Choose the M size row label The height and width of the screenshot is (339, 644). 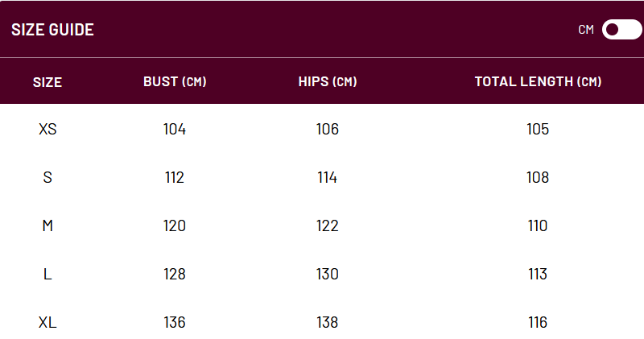[47, 225]
